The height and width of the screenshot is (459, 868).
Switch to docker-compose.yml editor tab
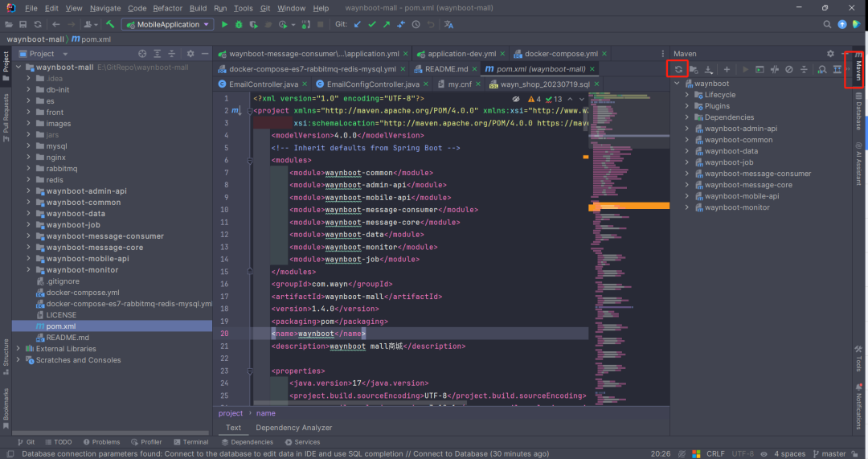[561, 54]
